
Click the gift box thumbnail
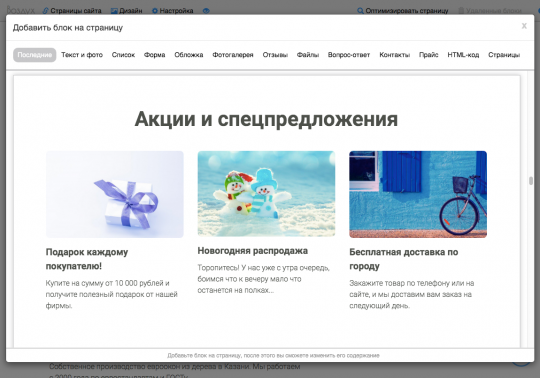coord(115,194)
